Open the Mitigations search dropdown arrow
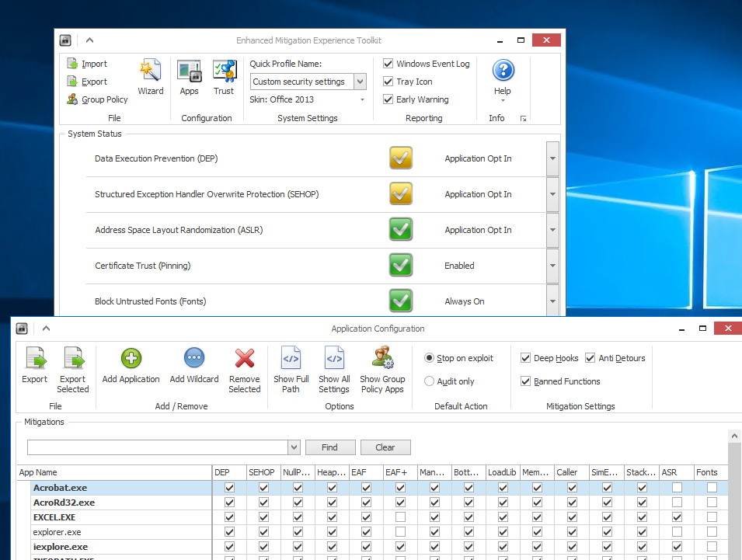 (294, 447)
